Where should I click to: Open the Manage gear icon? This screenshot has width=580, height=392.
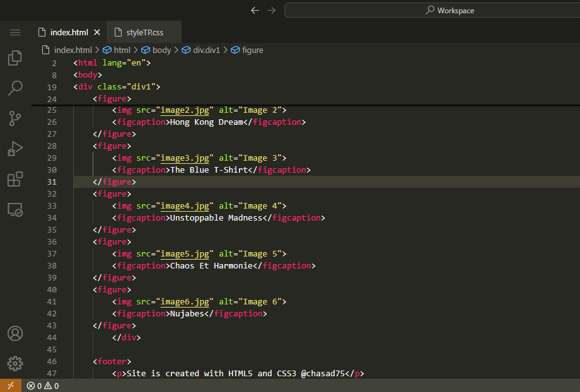click(15, 364)
